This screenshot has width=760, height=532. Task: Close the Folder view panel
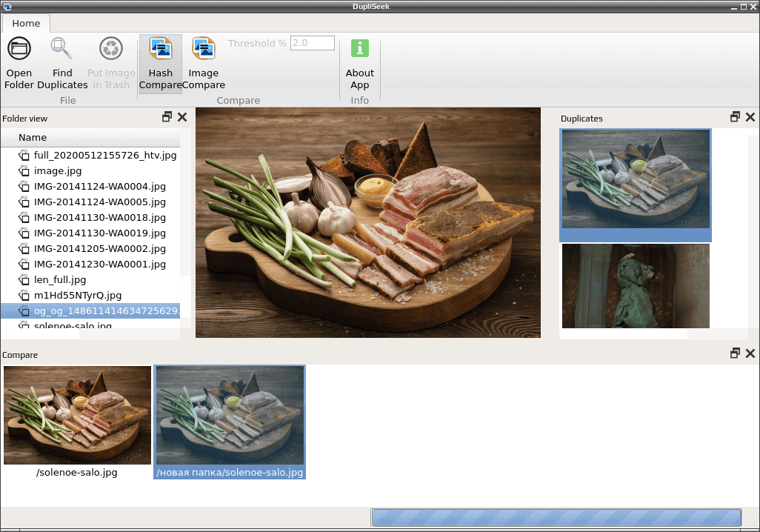(182, 117)
